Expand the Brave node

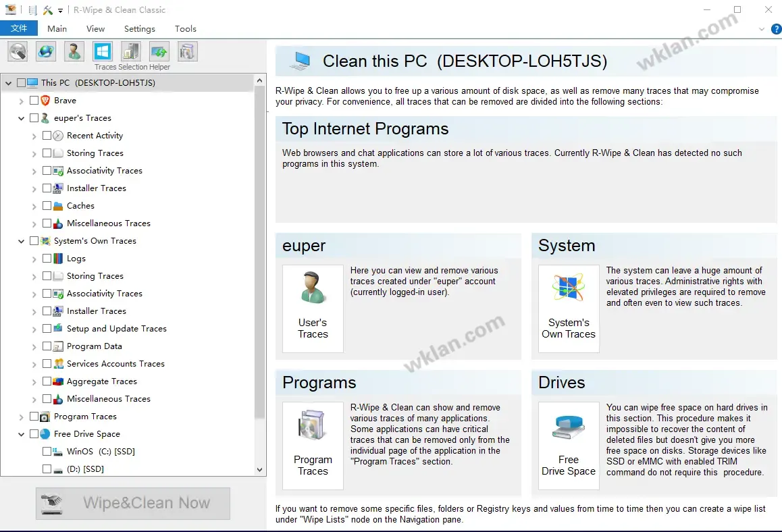(x=21, y=101)
